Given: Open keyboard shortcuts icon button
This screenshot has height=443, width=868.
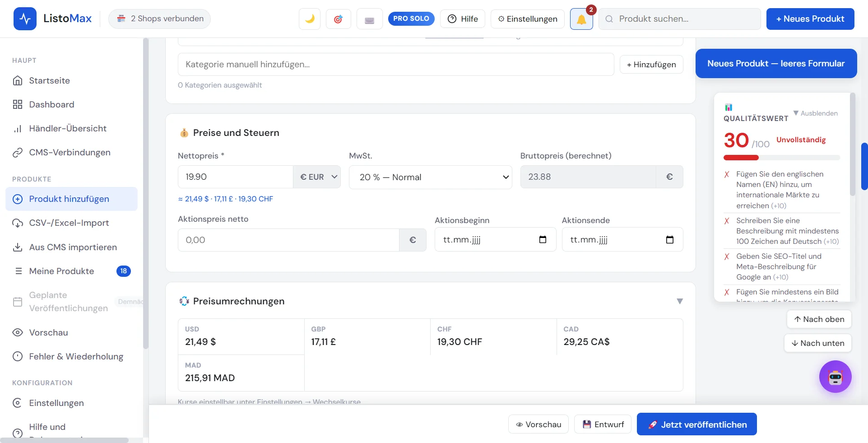Looking at the screenshot, I should point(369,19).
